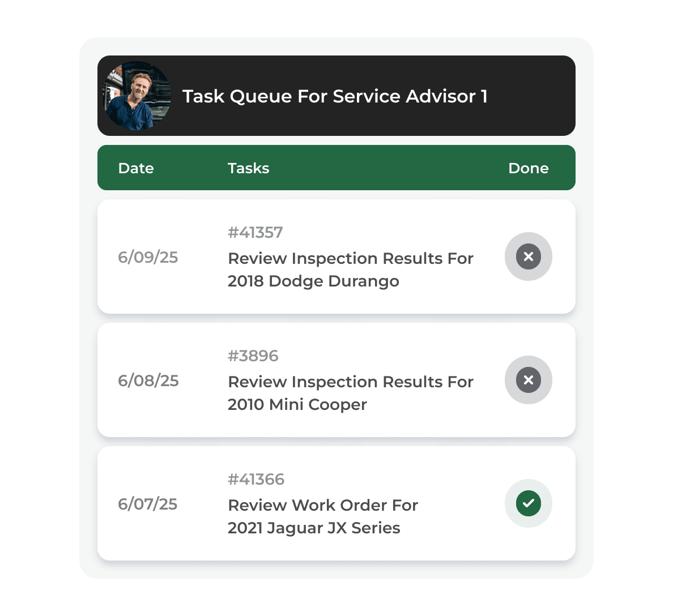Click the 6/07/25 date
The image size is (673, 616).
(147, 504)
